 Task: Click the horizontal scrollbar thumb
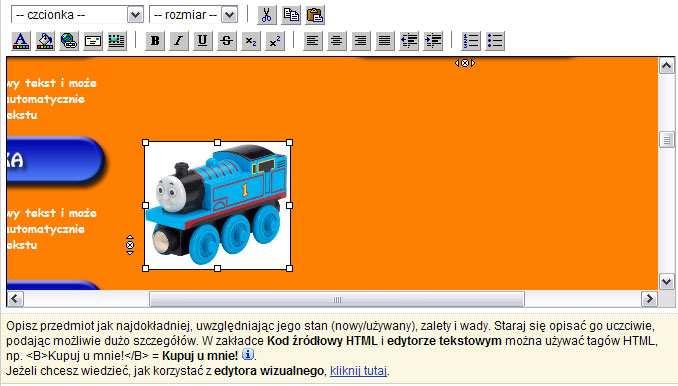point(337,299)
